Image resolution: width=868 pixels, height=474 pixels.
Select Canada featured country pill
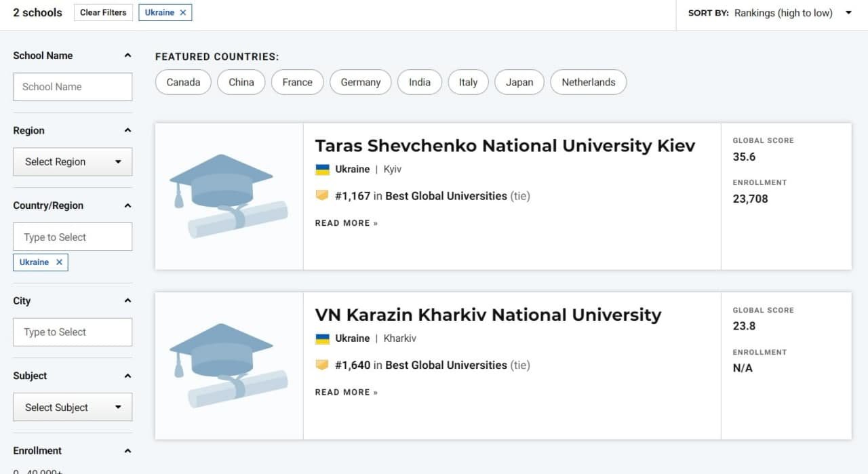pyautogui.click(x=183, y=83)
